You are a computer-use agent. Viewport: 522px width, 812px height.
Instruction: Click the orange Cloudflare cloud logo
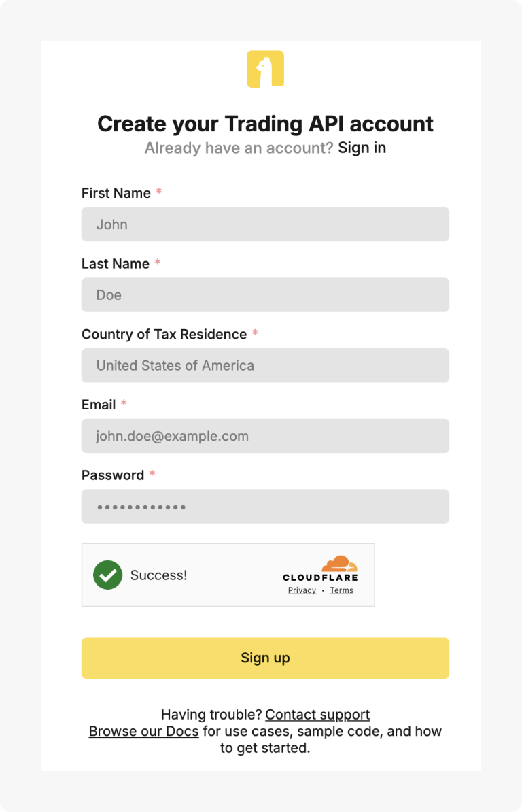click(339, 564)
